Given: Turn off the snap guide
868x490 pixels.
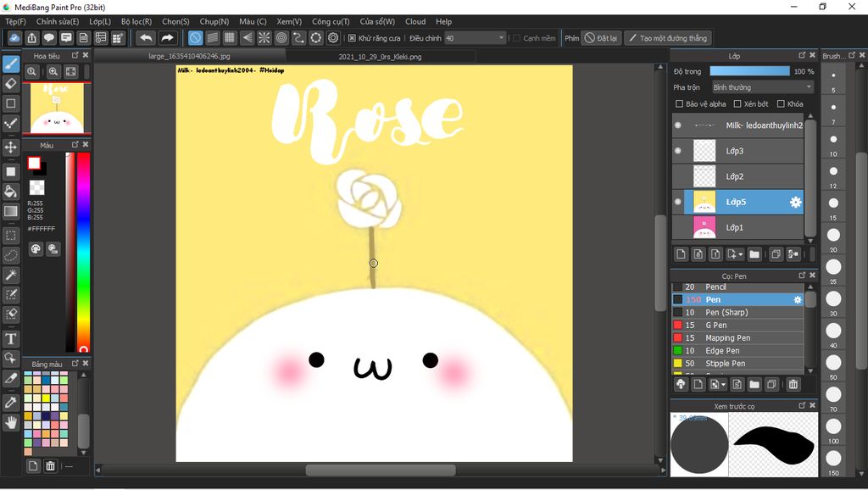Looking at the screenshot, I should (196, 38).
